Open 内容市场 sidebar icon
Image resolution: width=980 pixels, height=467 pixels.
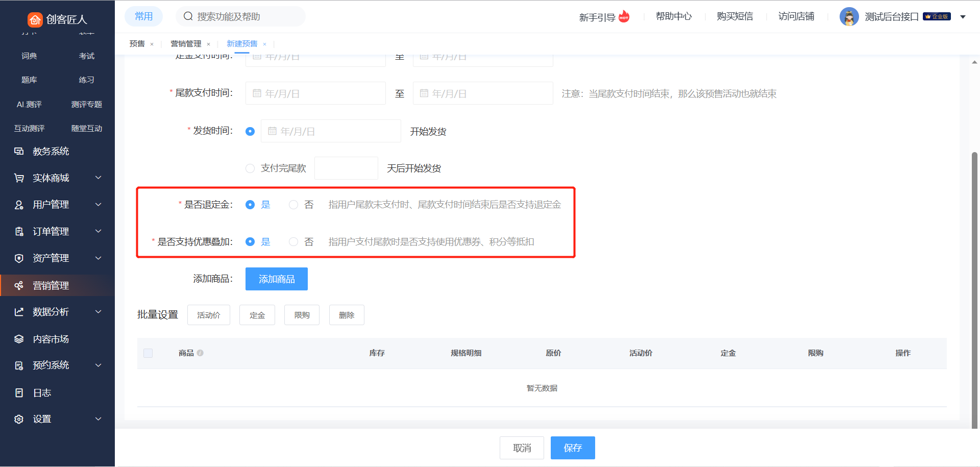pos(19,339)
